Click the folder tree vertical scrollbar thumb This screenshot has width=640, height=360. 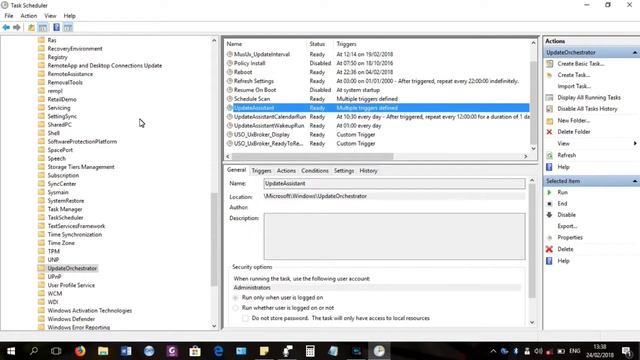point(214,240)
